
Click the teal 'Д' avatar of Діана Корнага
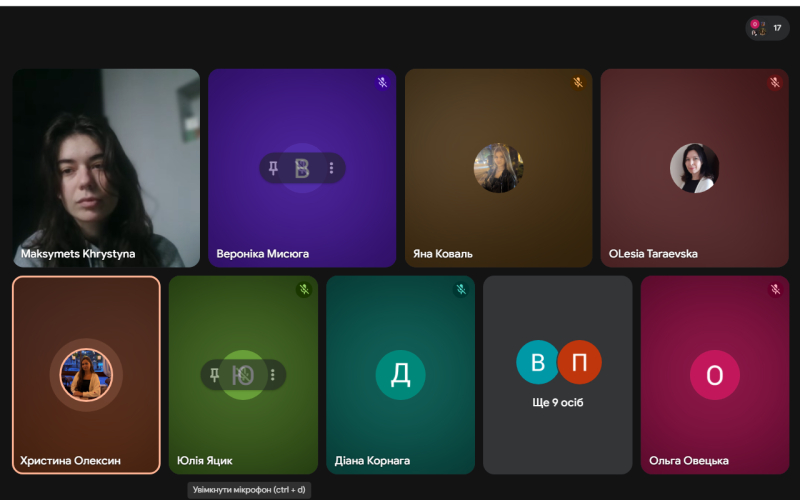400,375
